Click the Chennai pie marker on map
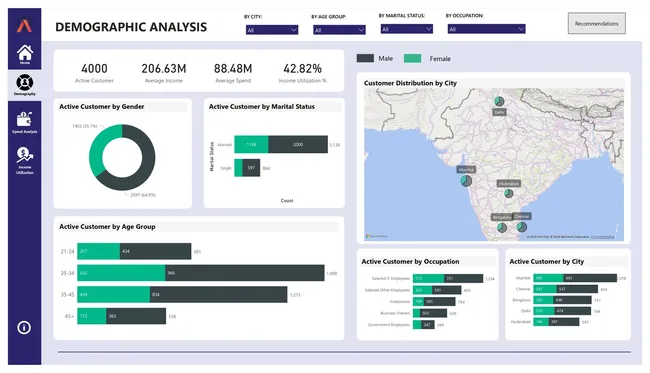Image resolution: width=650 pixels, height=373 pixels. (522, 227)
